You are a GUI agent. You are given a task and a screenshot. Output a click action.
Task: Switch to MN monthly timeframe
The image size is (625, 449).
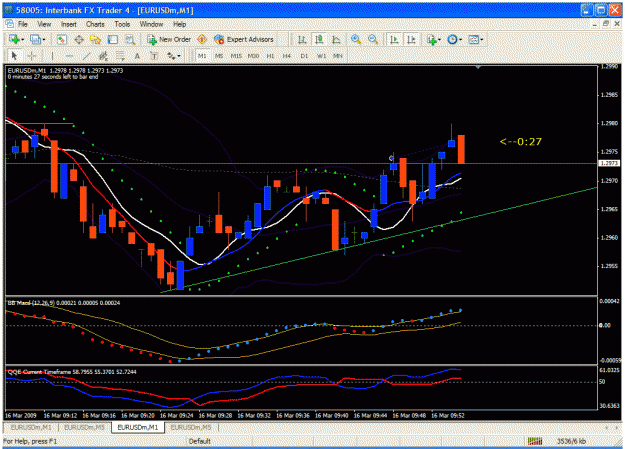[x=338, y=56]
